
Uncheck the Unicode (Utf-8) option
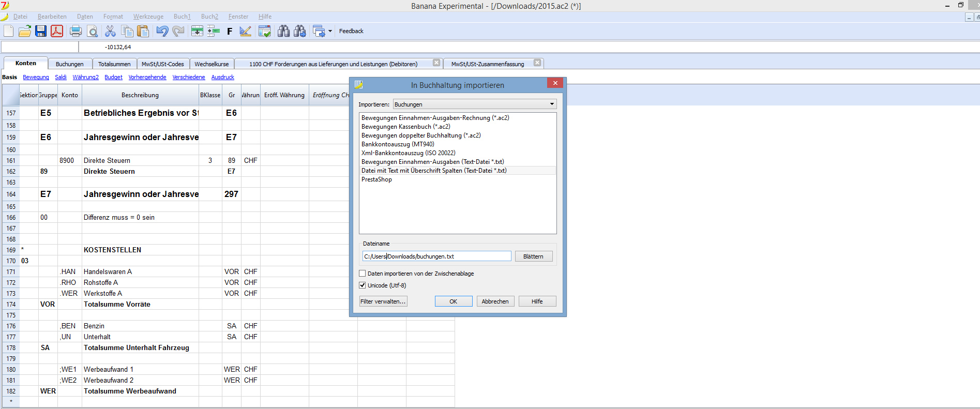pyautogui.click(x=363, y=285)
